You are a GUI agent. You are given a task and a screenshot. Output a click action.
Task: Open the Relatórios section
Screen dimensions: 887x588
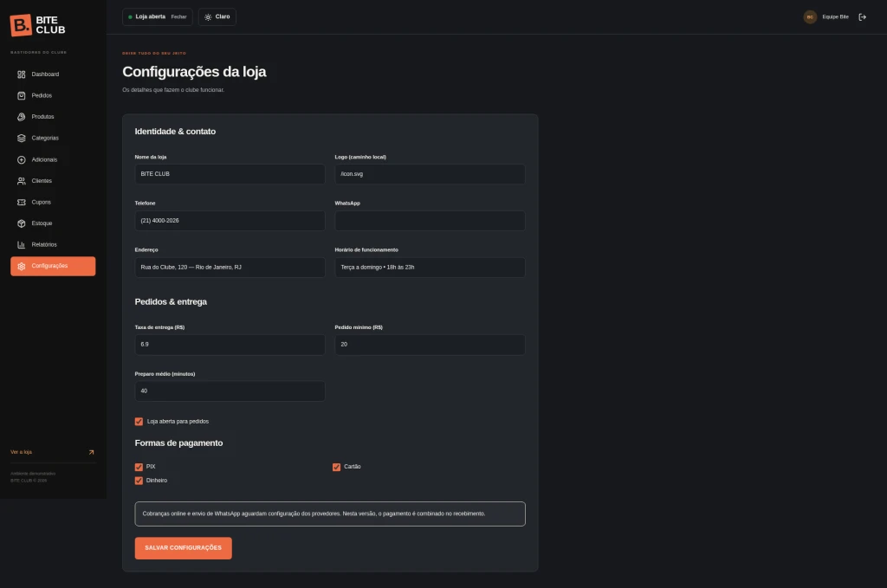(x=53, y=245)
